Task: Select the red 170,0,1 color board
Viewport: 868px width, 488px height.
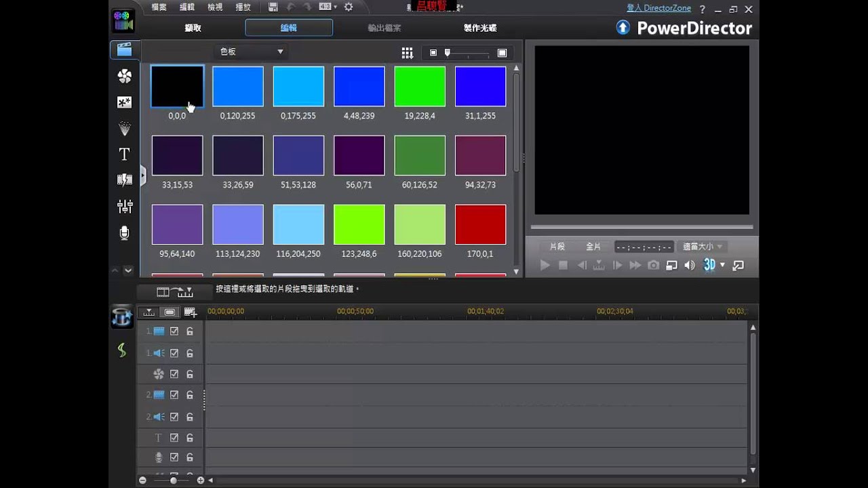Action: (480, 224)
